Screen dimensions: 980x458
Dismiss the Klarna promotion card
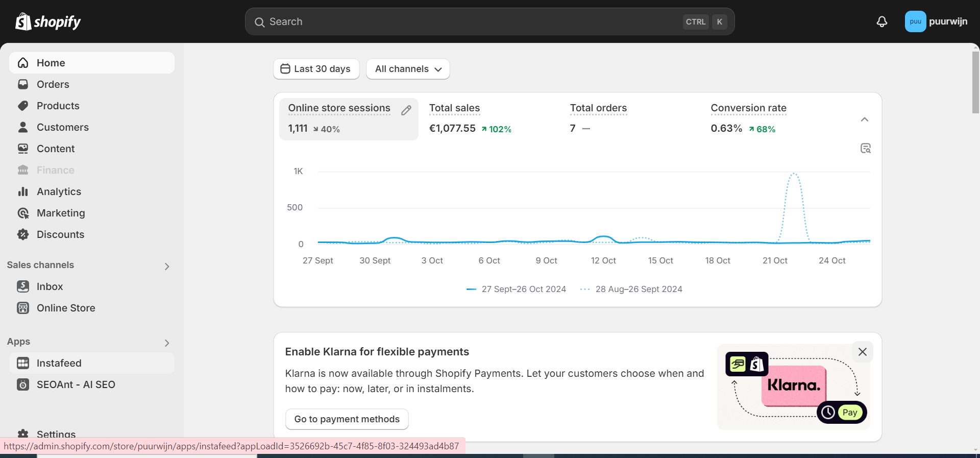coord(862,352)
